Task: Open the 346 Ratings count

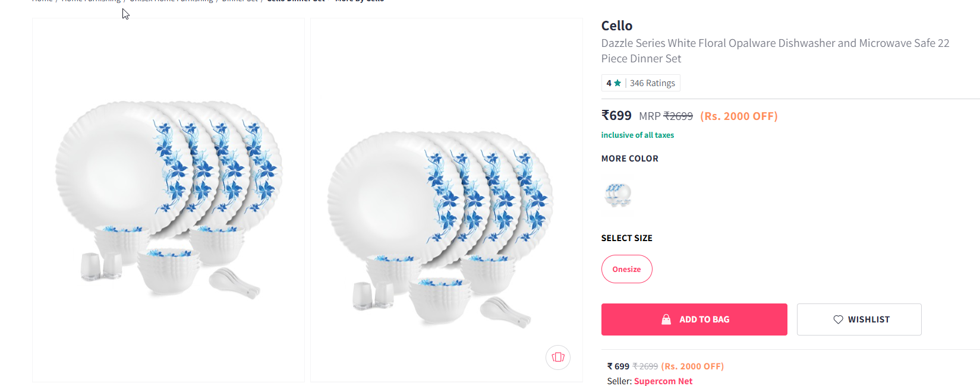Action: tap(652, 83)
